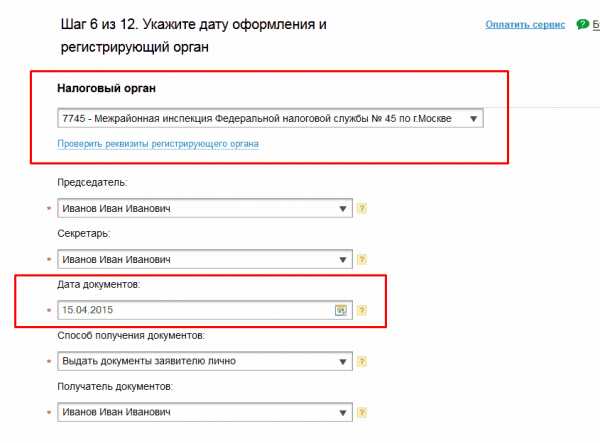Screen dimensions: 600x443
Task: Click the Налоговый орган section heading
Action: [x=107, y=88]
